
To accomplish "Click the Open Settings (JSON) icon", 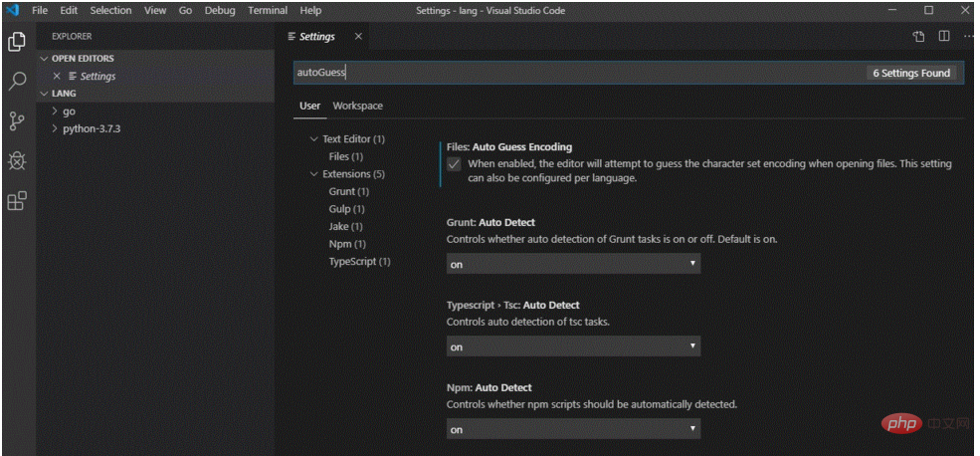I will pyautogui.click(x=918, y=37).
